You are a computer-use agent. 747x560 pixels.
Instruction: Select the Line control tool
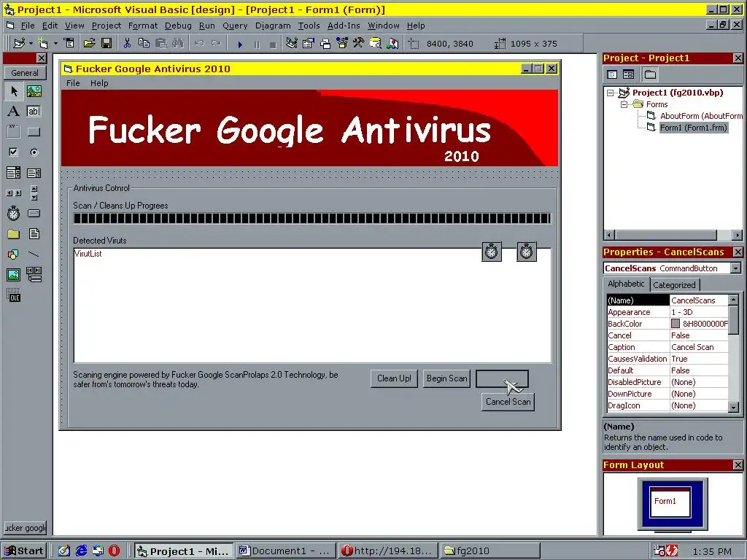pos(34,254)
